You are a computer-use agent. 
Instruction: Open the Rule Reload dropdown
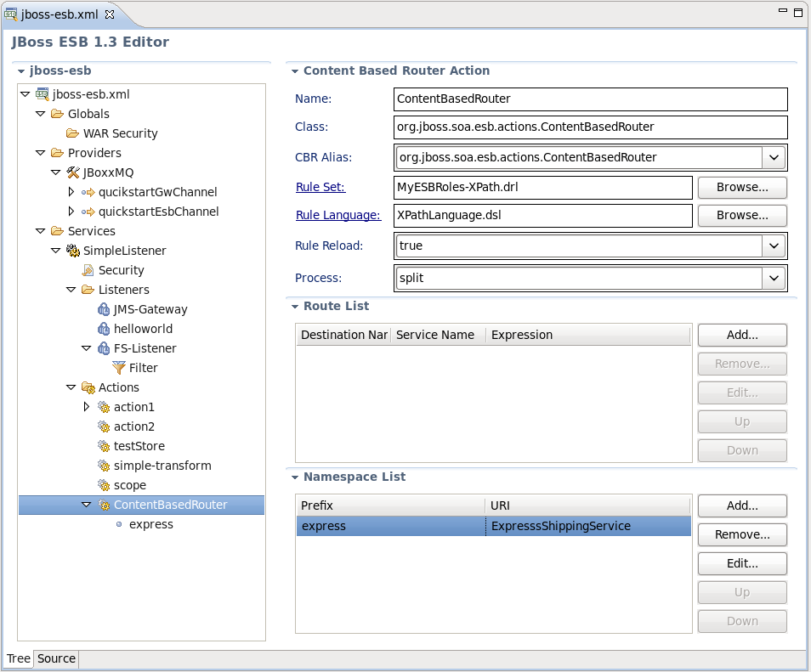coord(774,246)
